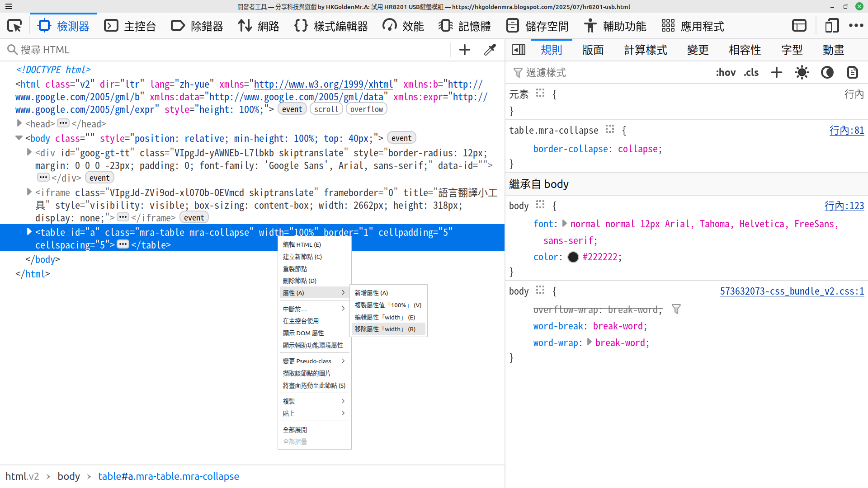
Task: Select the 計算樣式 computed sidebar tab
Action: 646,50
